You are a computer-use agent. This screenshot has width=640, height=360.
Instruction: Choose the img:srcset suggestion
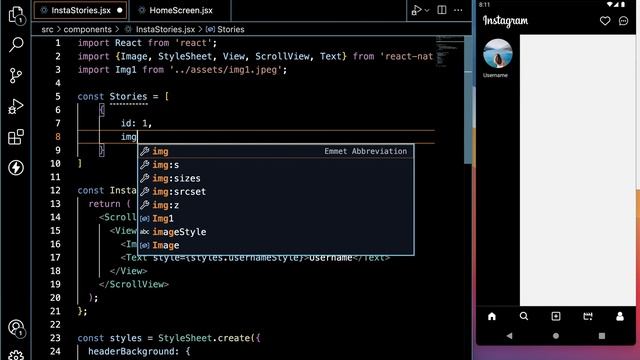click(276, 192)
